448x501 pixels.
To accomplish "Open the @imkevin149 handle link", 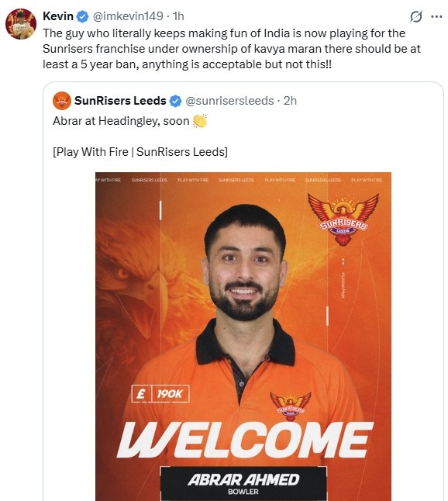I will 128,16.
